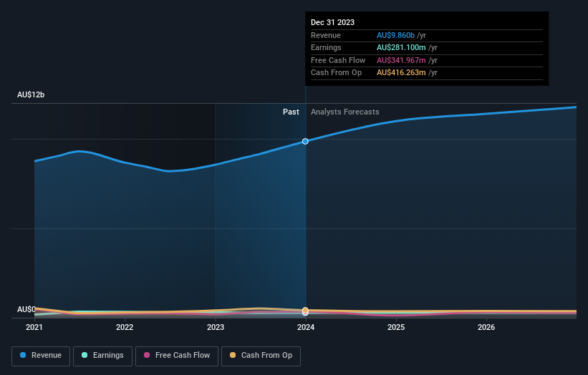This screenshot has width=588, height=375.
Task: Click the Analysts Forecasts label
Action: (345, 112)
